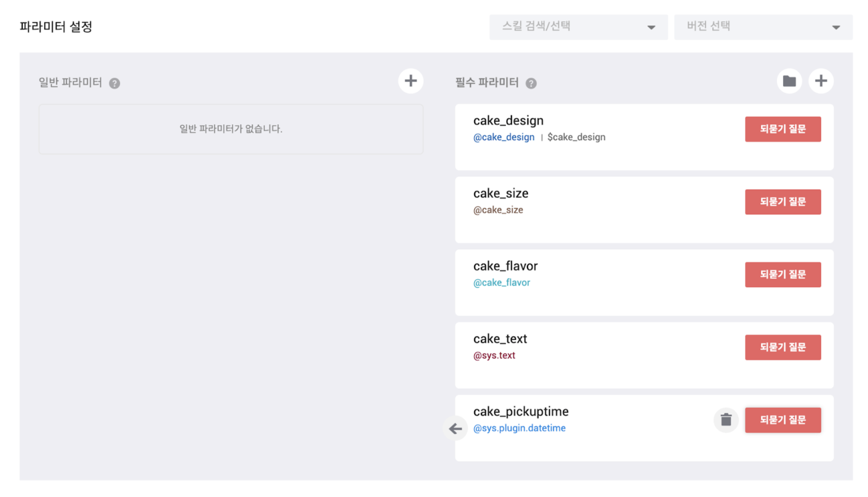Open the @cake_design entity link
This screenshot has height=497, width=868.
point(503,137)
